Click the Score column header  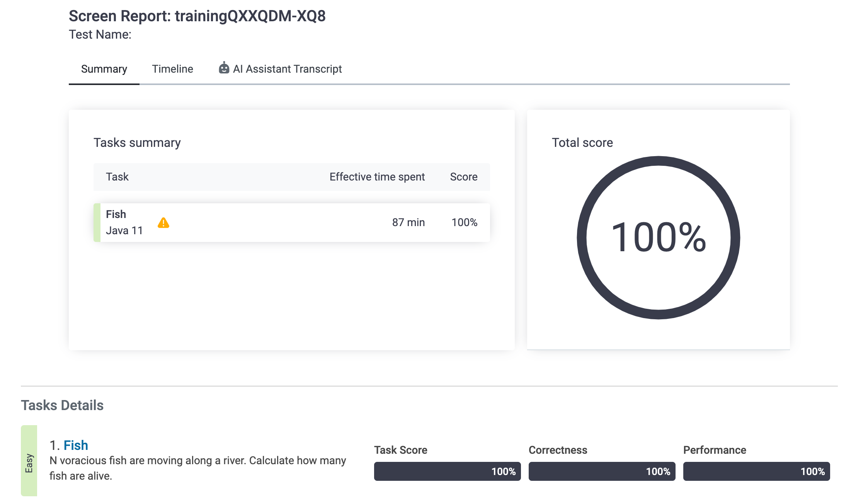coord(463,177)
